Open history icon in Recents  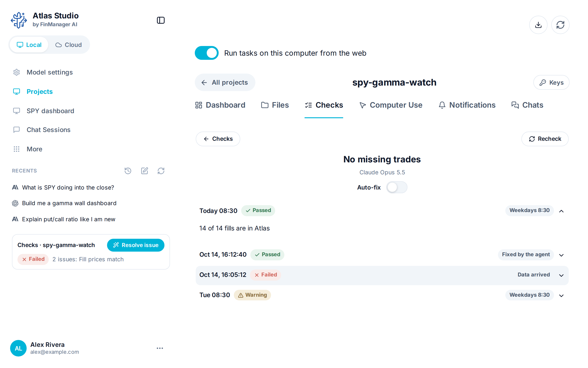tap(128, 171)
